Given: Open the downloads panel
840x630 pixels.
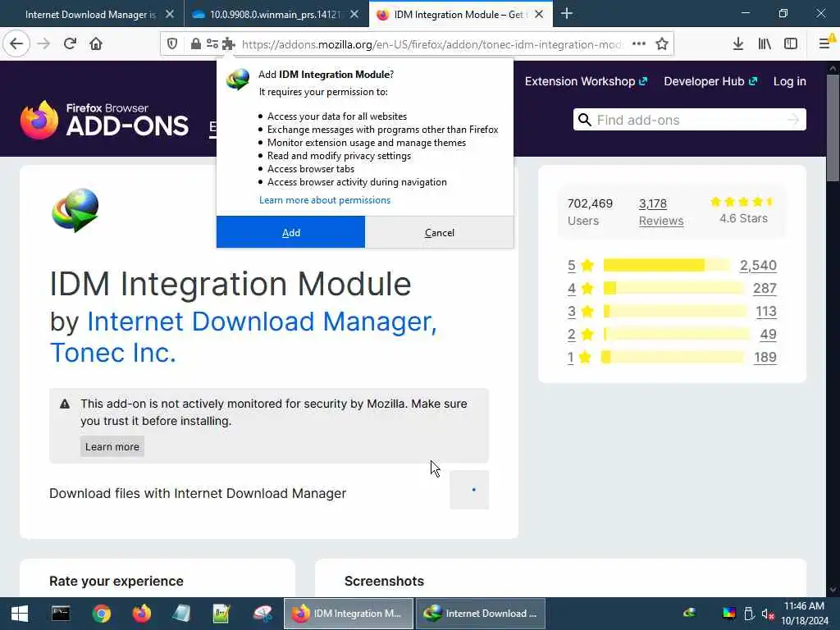Looking at the screenshot, I should [737, 44].
